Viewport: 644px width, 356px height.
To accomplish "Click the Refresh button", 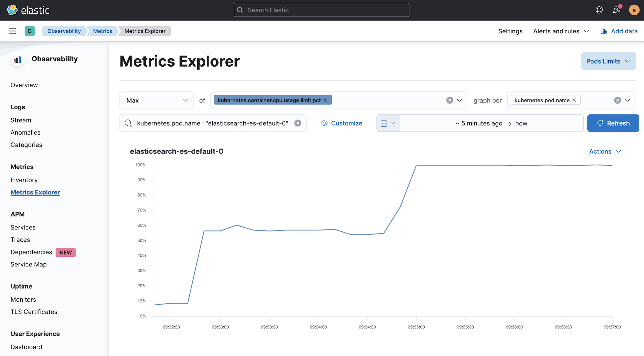I will (x=613, y=123).
